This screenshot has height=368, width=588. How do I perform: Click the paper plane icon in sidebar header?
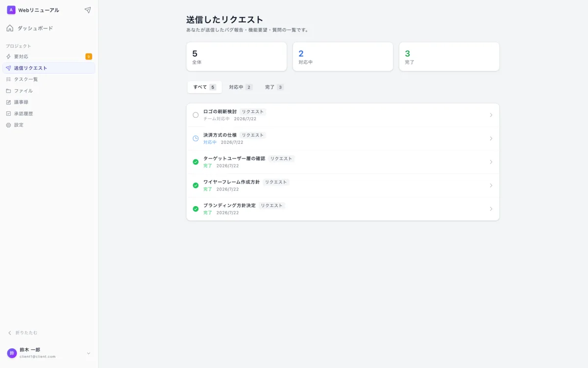(x=88, y=10)
